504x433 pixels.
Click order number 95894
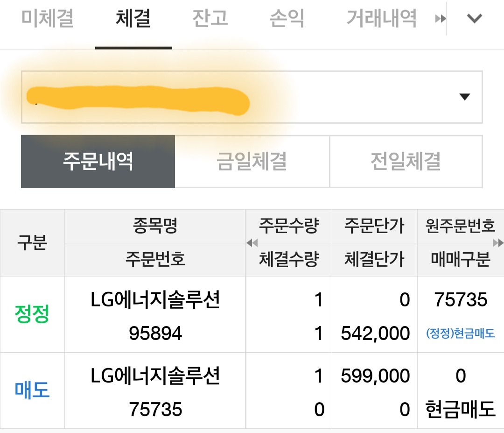[155, 333]
